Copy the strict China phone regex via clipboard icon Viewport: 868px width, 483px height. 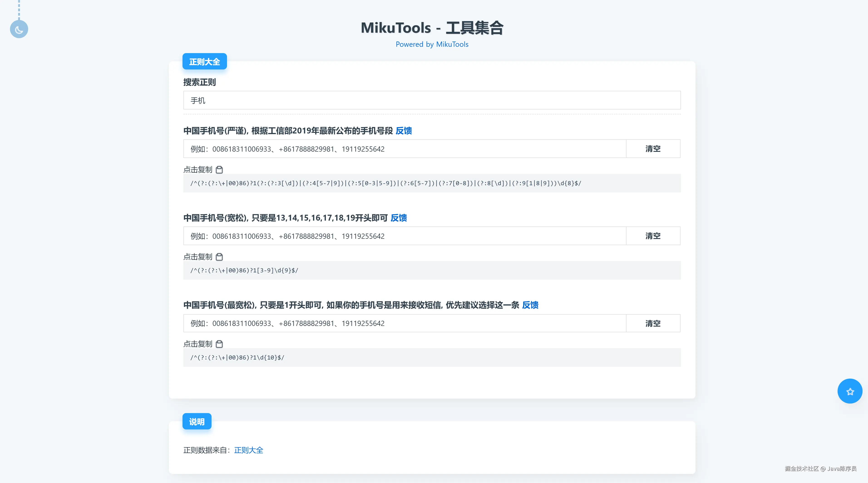[x=219, y=170]
